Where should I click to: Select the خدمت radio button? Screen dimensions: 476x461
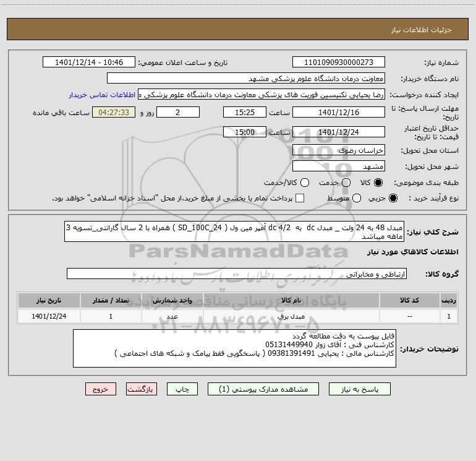(346, 183)
